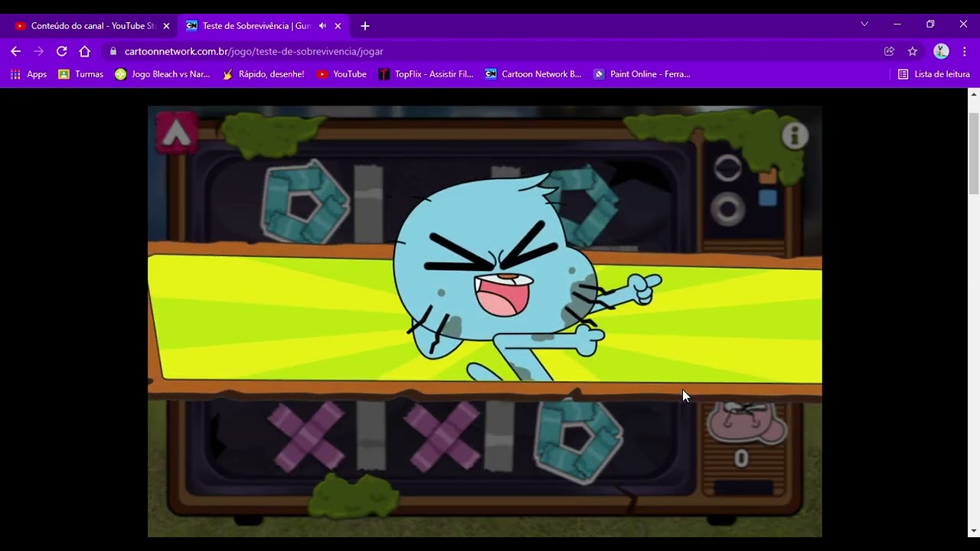This screenshot has height=551, width=980.
Task: Open the browser home page
Action: pyautogui.click(x=85, y=51)
